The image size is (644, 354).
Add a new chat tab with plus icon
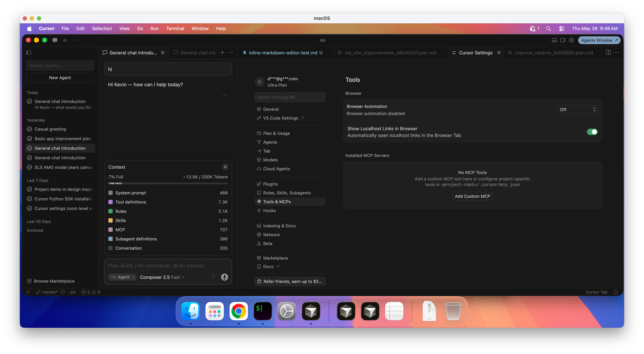pos(222,52)
